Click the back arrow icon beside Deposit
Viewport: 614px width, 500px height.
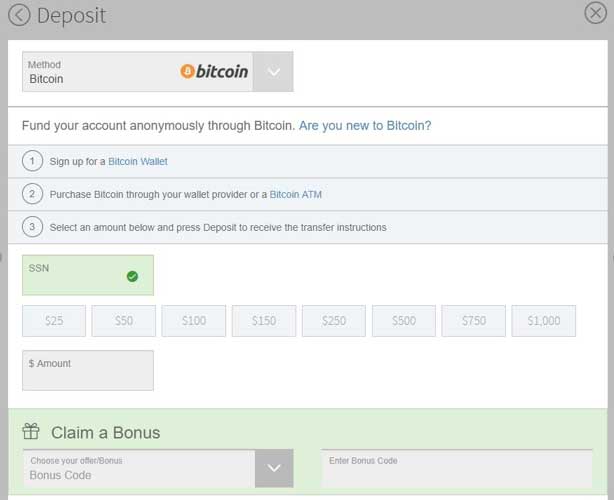(x=18, y=16)
